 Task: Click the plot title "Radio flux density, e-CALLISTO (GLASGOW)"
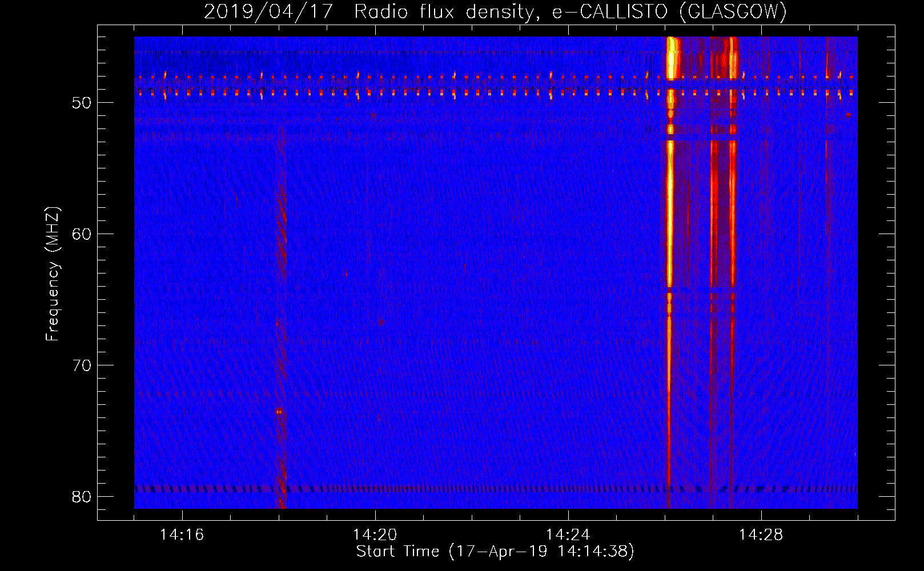[571, 11]
